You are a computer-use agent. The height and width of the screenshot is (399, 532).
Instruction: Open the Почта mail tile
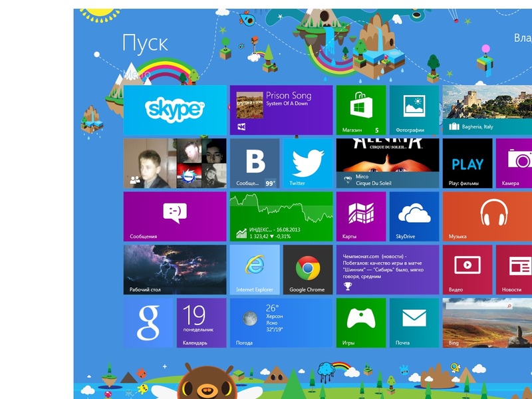click(x=414, y=323)
